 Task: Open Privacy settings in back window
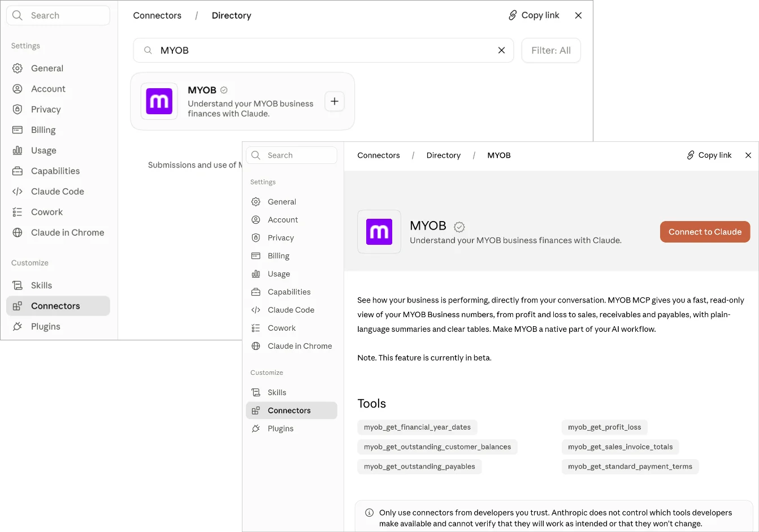[58, 109]
